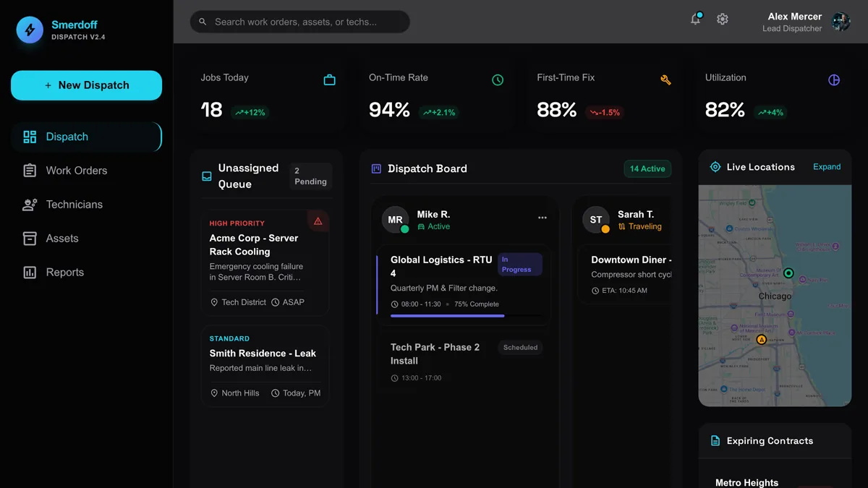This screenshot has width=868, height=488.
Task: Click the North Hills location pin
Action: (214, 393)
